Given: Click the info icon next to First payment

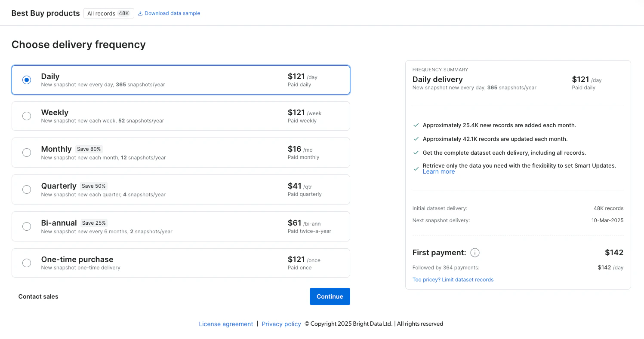Looking at the screenshot, I should 475,253.
